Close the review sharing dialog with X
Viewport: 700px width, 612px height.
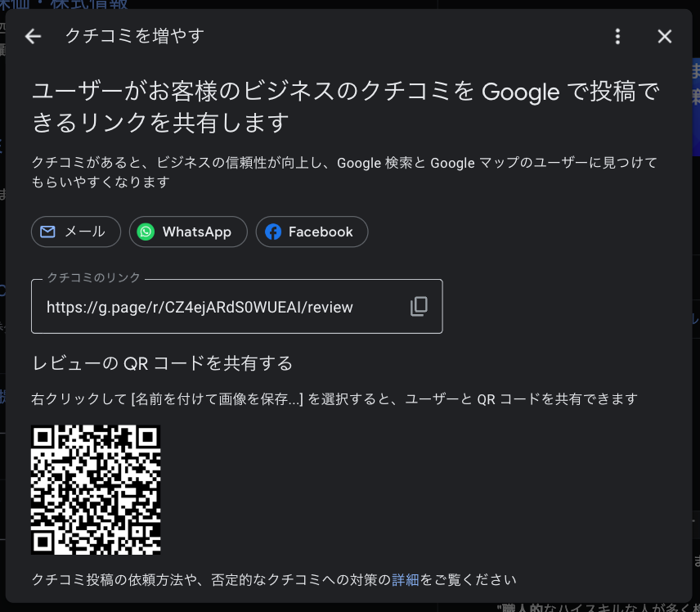pyautogui.click(x=664, y=36)
